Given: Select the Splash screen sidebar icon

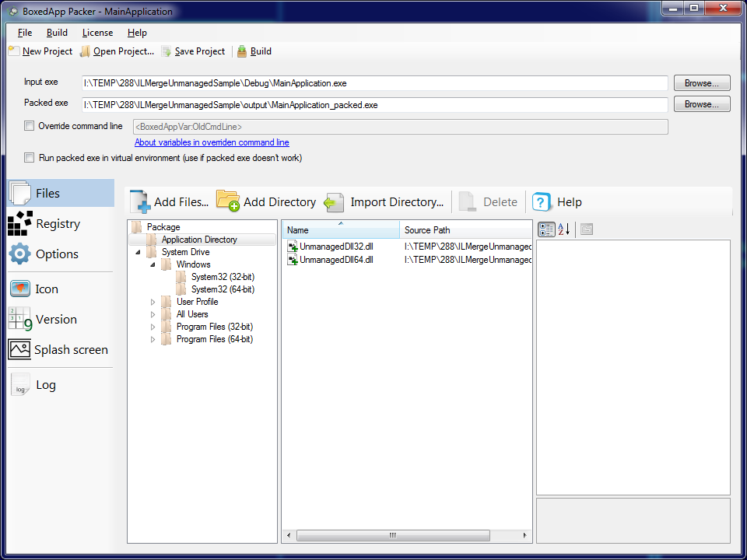Looking at the screenshot, I should tap(20, 349).
